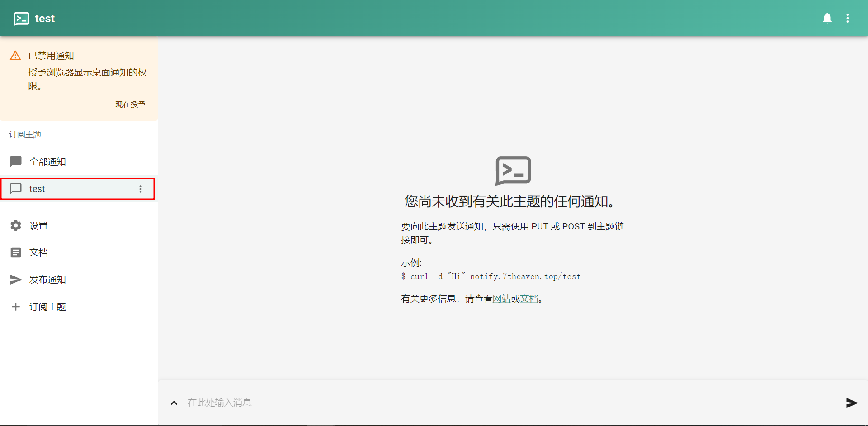The width and height of the screenshot is (868, 426).
Task: Click the speech bubble icon beside test topic
Action: coord(16,188)
